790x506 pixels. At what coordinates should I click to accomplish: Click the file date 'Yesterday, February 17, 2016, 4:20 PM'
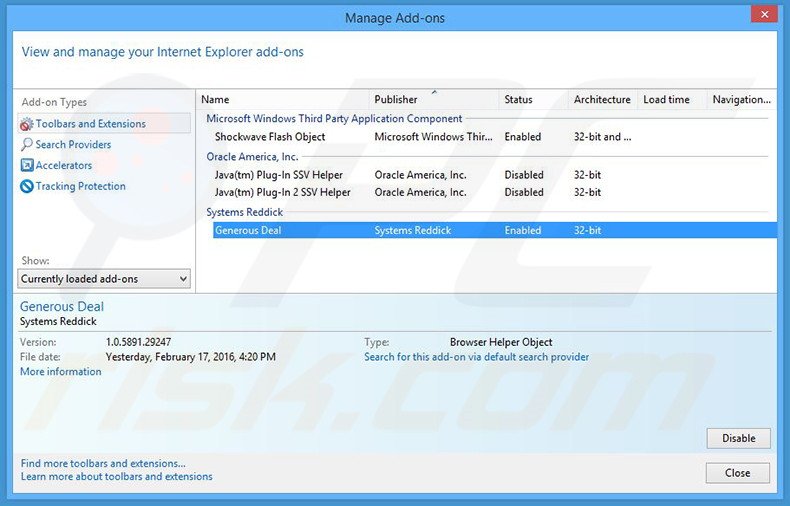190,357
